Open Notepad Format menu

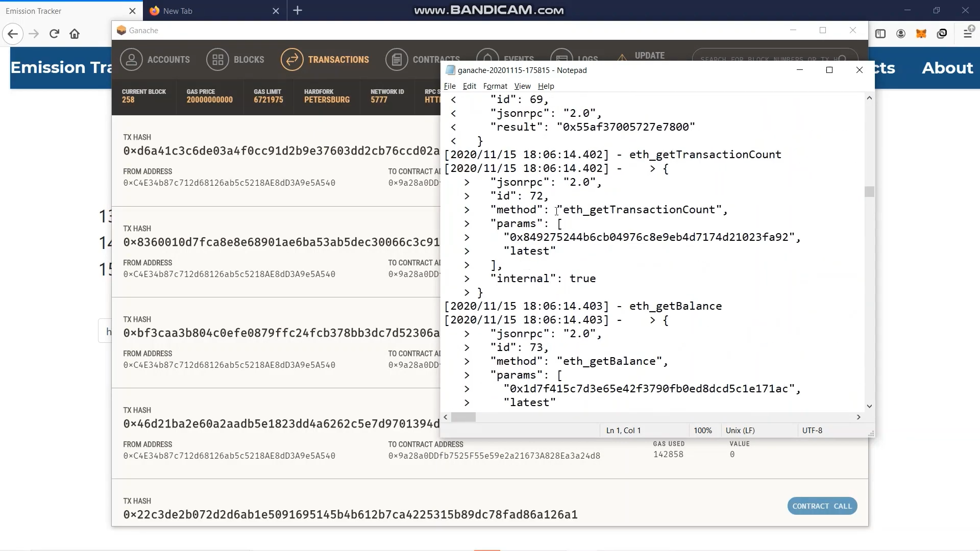495,86
